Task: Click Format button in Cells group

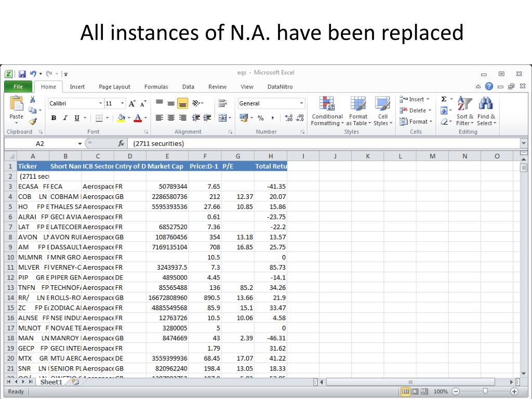Action: pyautogui.click(x=416, y=122)
